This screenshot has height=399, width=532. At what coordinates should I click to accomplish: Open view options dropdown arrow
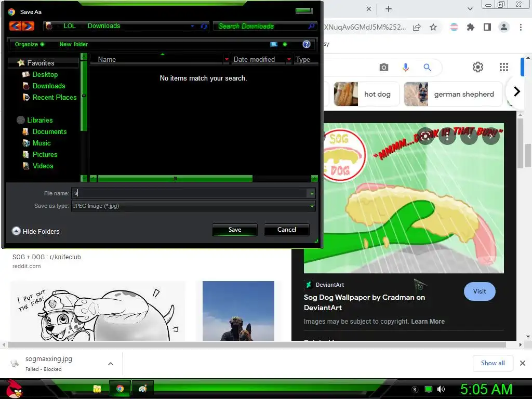(x=285, y=44)
